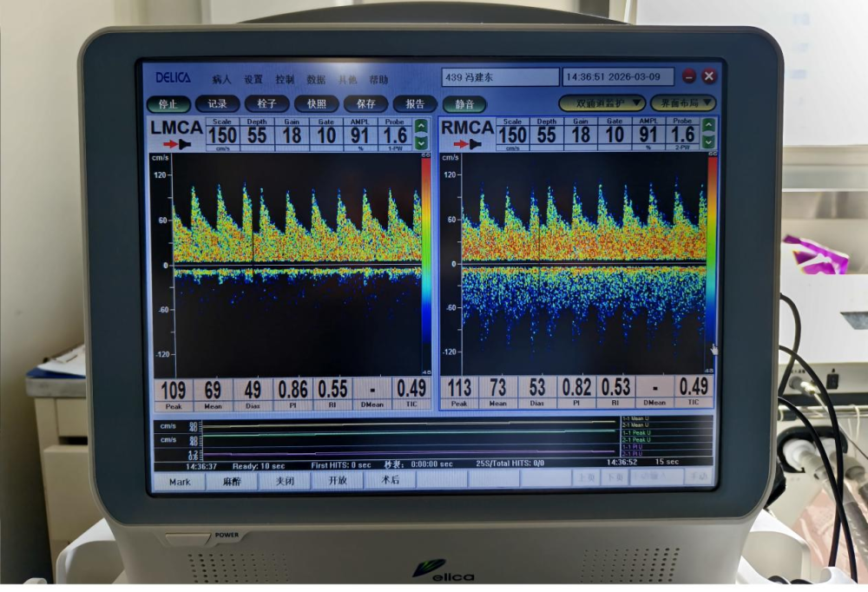Click the LMCA AMPL value 91

pos(360,135)
